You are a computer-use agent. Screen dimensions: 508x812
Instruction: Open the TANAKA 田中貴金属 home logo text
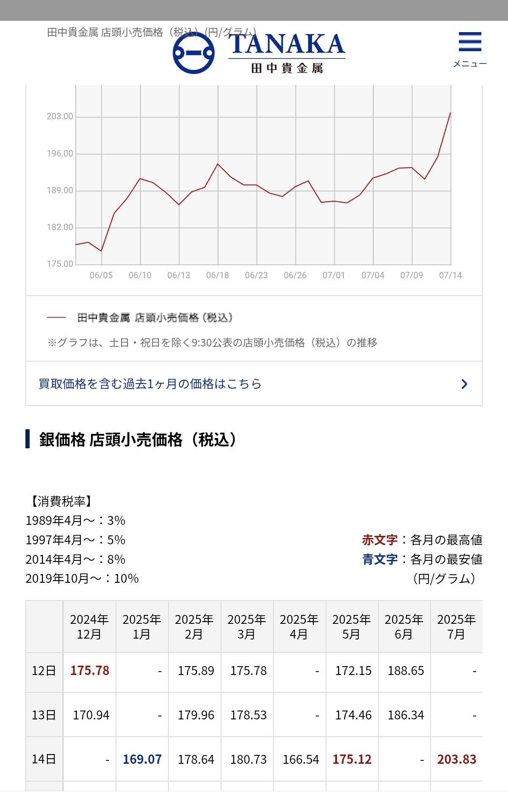(x=287, y=54)
